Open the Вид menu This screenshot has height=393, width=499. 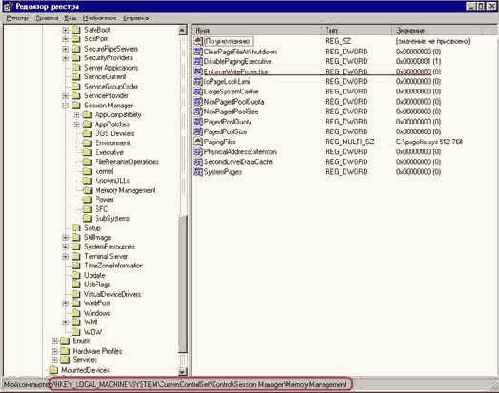tap(70, 18)
